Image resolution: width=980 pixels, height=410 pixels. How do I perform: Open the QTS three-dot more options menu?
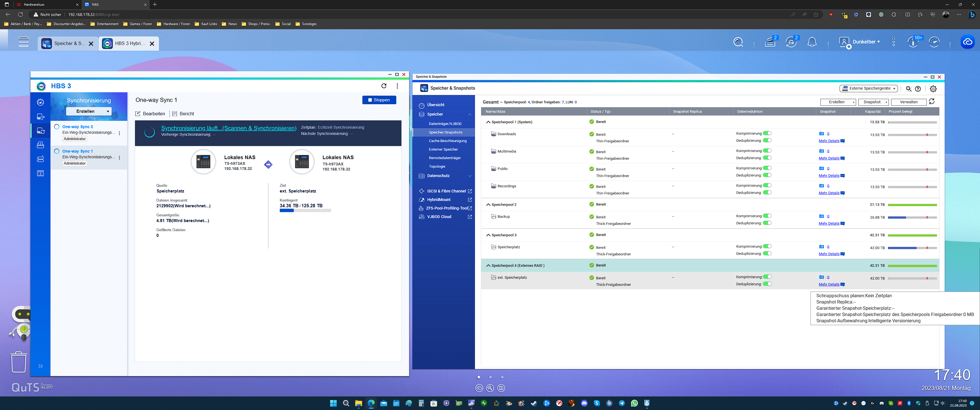pos(894,42)
